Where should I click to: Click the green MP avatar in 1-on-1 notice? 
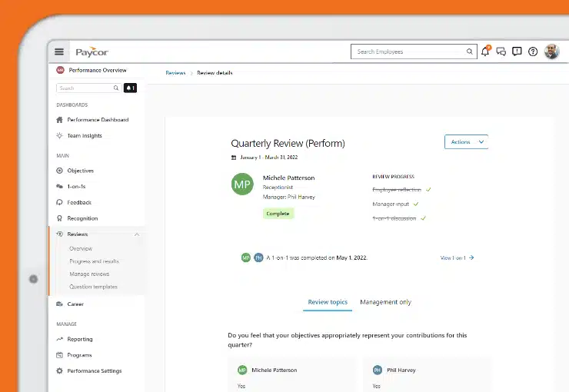click(x=246, y=257)
